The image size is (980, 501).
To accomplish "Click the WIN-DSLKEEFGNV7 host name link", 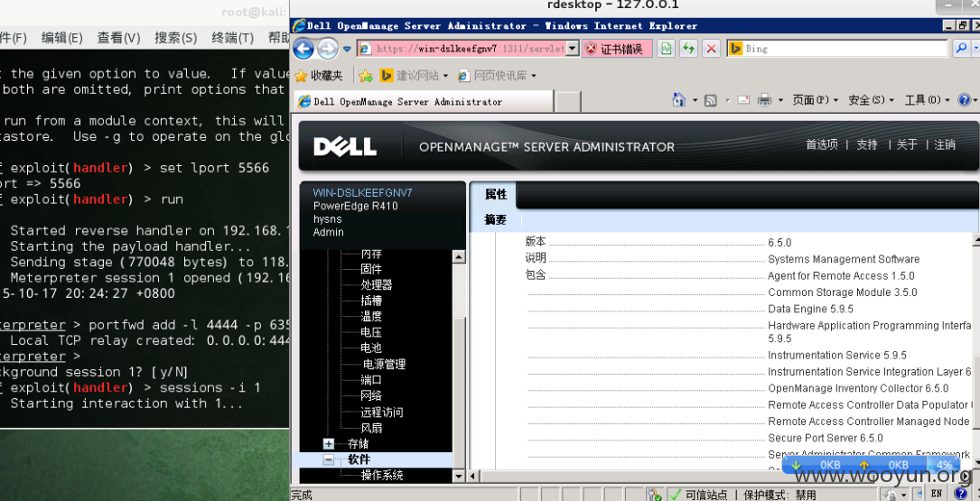I will [362, 193].
